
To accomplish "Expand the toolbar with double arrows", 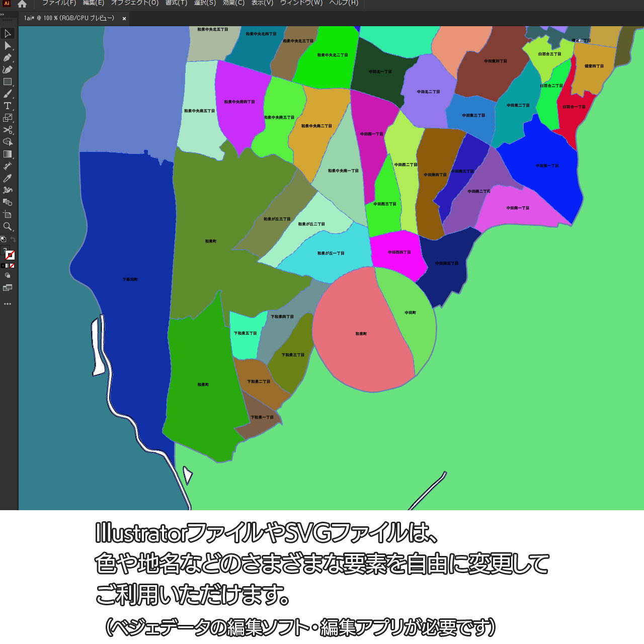I will click(x=3, y=15).
